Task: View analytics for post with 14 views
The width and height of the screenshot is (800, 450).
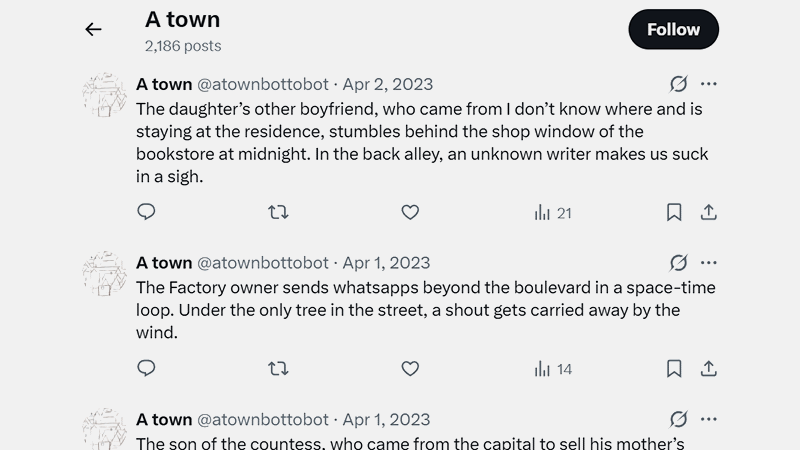Action: 553,368
